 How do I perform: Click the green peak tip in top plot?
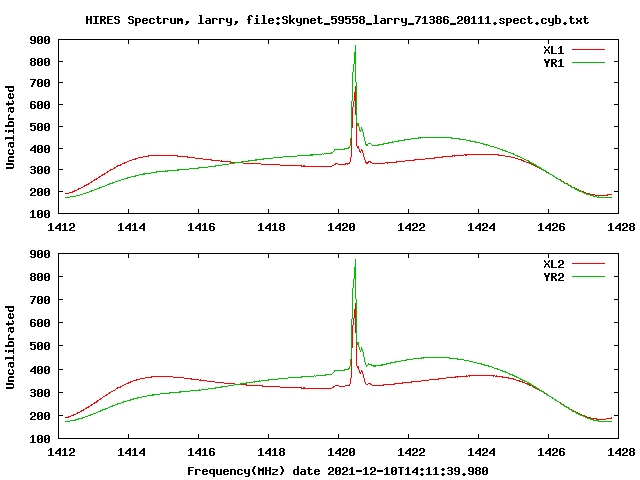[356, 46]
